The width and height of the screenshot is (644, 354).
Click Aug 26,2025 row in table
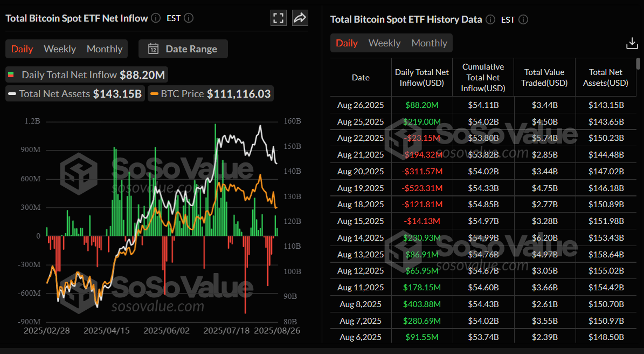click(x=361, y=105)
